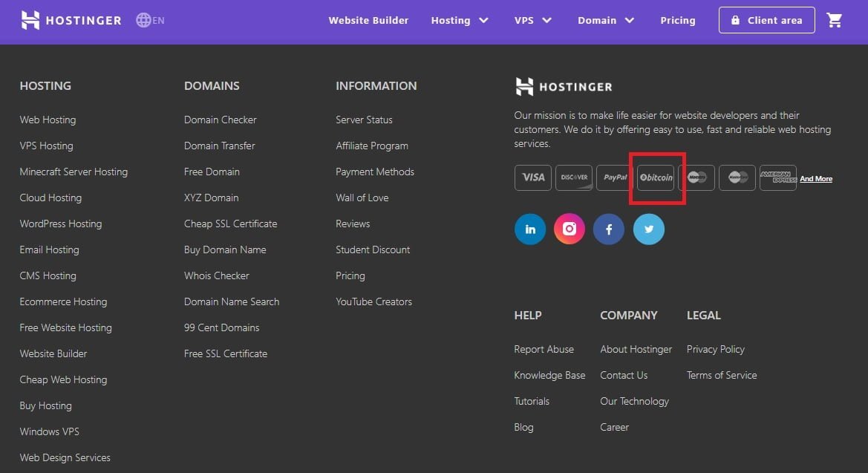Open the Domain Transfer link
Screen dimensions: 868x473
pyautogui.click(x=219, y=146)
